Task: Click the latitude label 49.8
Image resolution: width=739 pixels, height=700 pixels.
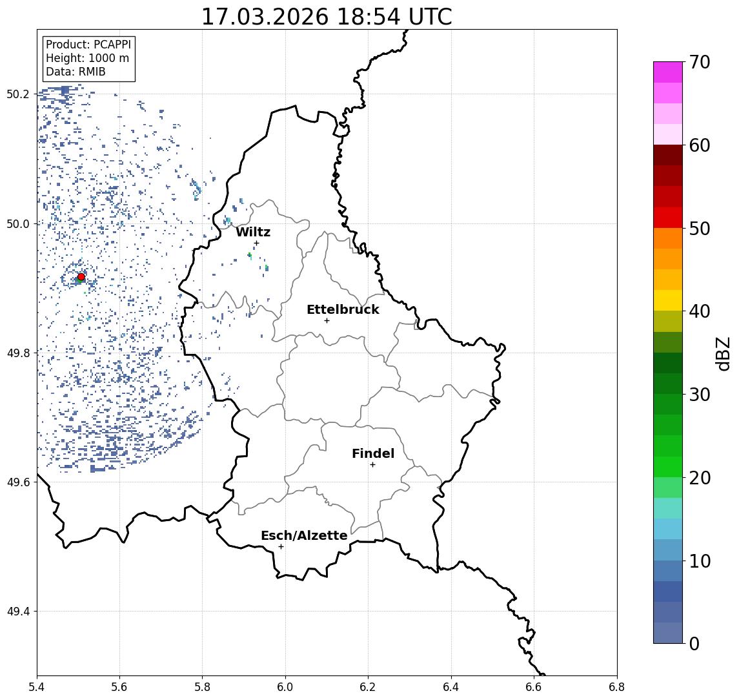Action: [x=18, y=353]
